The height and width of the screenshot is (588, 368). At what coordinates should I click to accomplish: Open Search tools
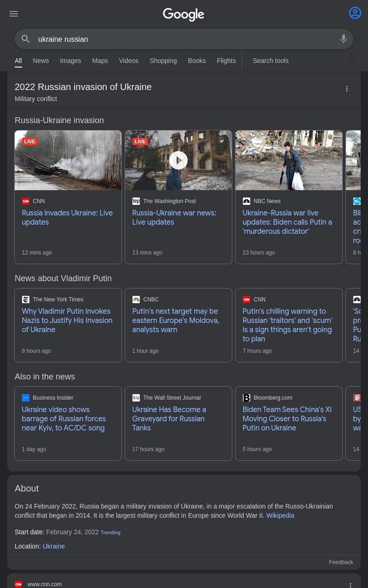(x=270, y=61)
